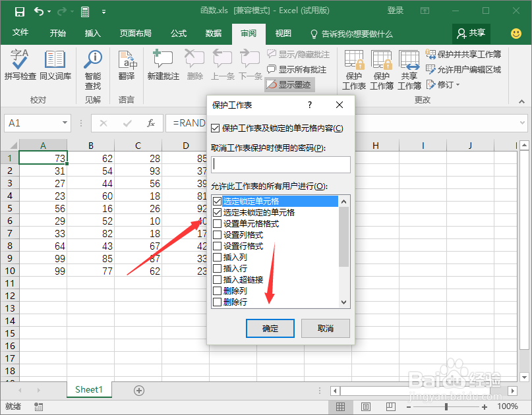Switch to the 数据 tab
Screen dimensions: 532x415
(x=214, y=33)
